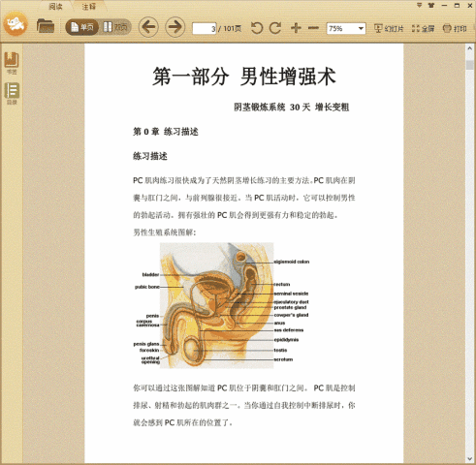This screenshot has height=465, width=476.
Task: Switch to single page (单页) view
Action: pyautogui.click(x=82, y=27)
